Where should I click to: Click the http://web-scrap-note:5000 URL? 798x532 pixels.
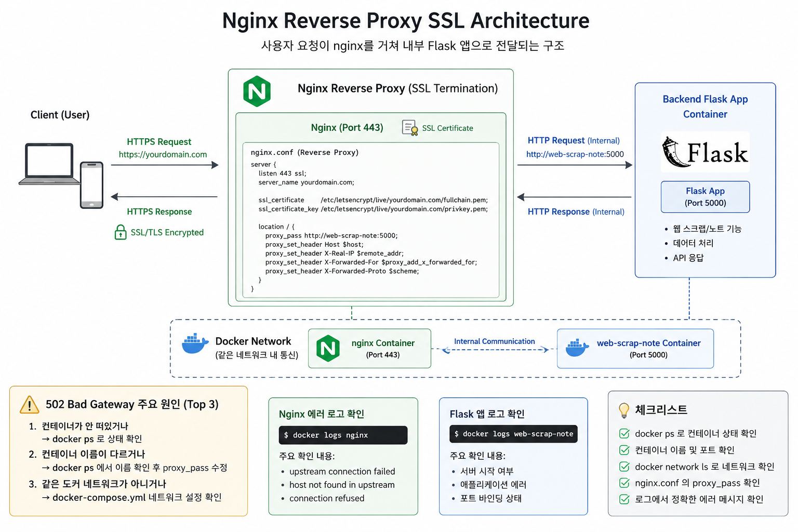(x=575, y=154)
